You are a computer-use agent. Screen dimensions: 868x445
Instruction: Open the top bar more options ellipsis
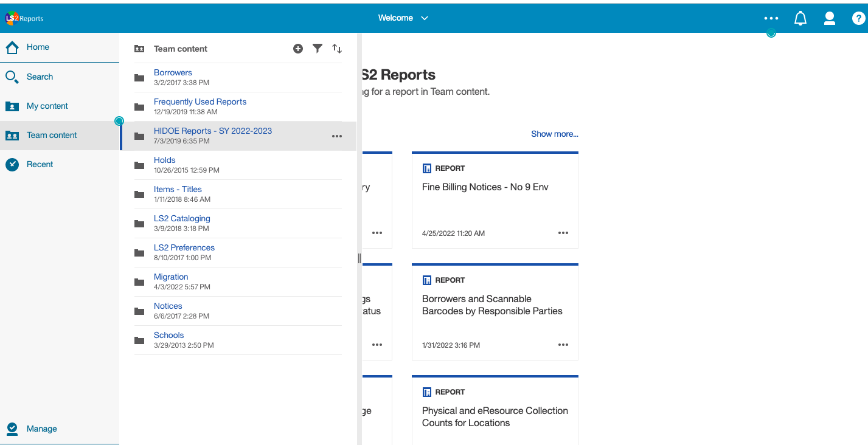pyautogui.click(x=771, y=18)
